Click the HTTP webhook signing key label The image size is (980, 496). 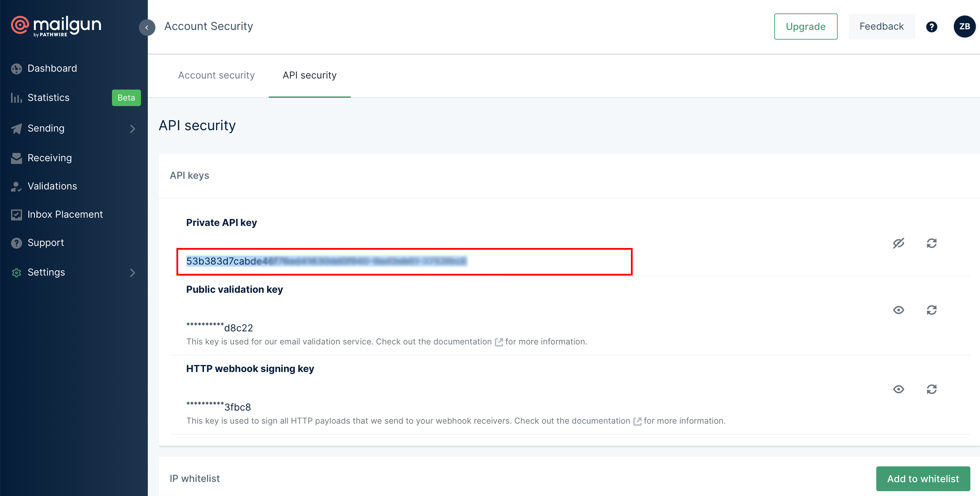point(250,369)
